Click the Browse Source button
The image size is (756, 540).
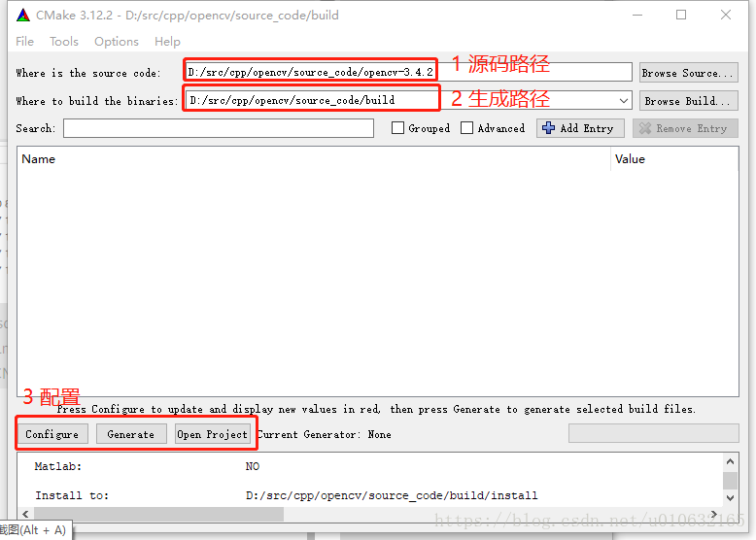[x=689, y=73]
